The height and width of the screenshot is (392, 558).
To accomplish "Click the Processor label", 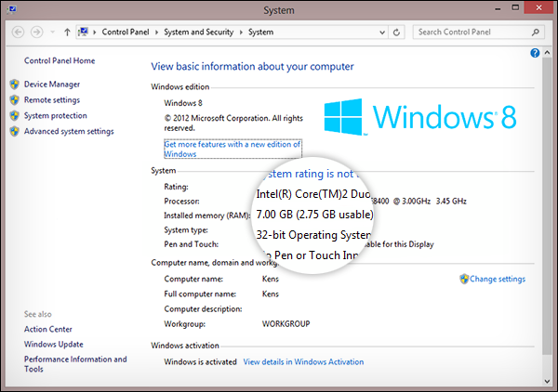I will point(181,202).
